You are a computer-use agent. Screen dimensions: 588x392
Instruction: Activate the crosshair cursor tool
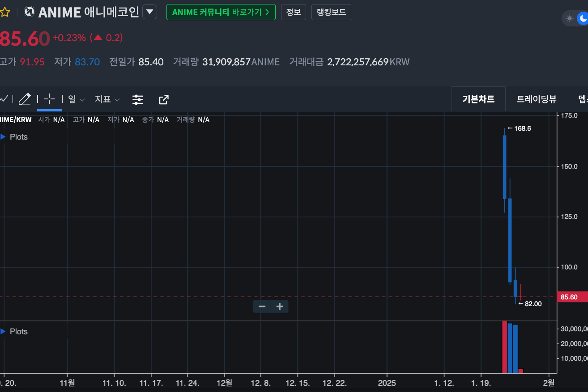point(49,99)
